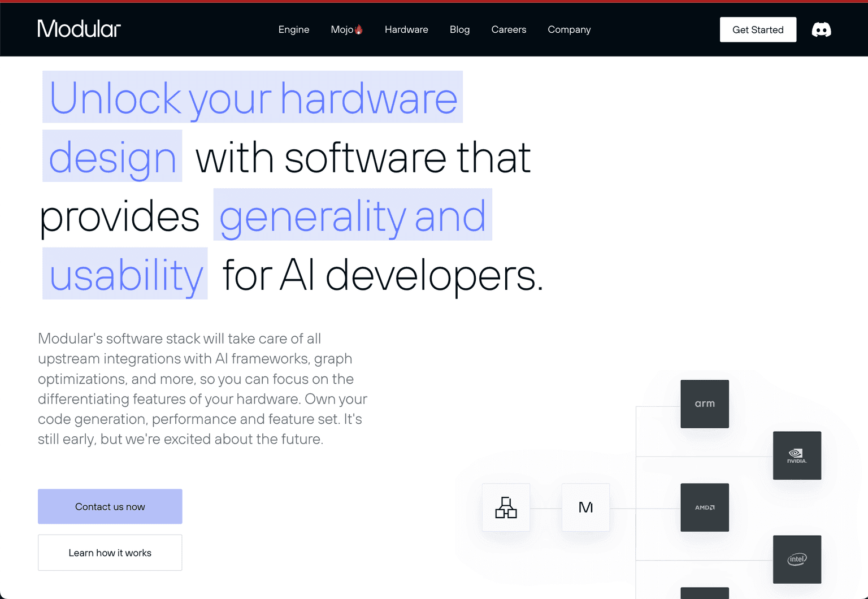Select the AMD chip tile
Viewport: 868px width, 599px height.
(x=705, y=507)
